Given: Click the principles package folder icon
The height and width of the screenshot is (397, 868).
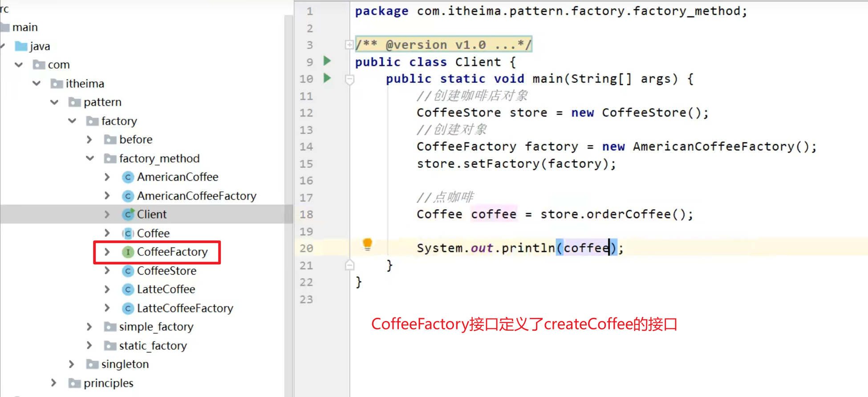Looking at the screenshot, I should pyautogui.click(x=75, y=383).
